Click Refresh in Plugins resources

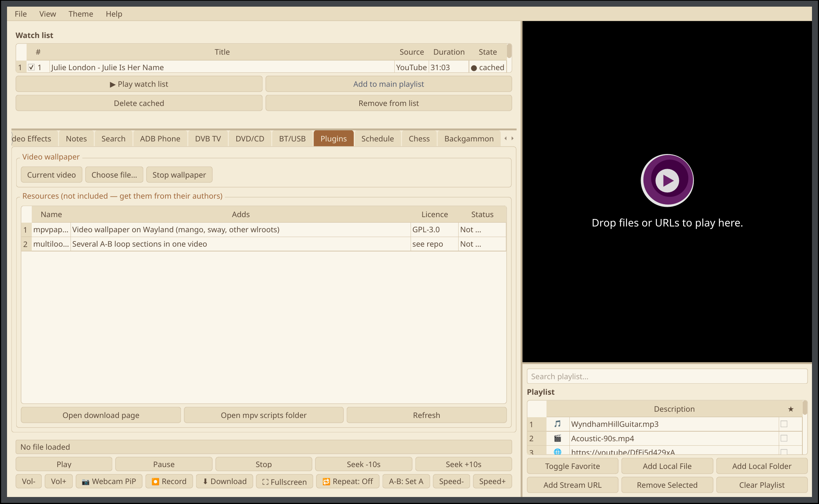pos(426,415)
